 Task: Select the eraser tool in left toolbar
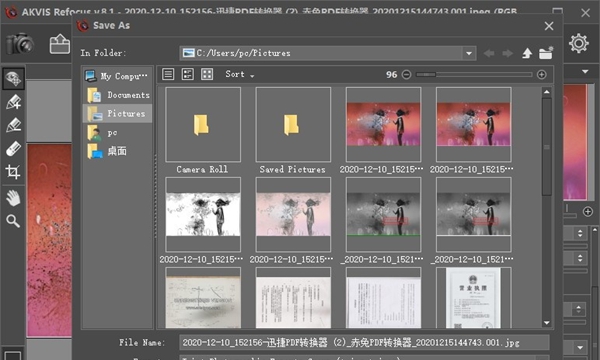[x=13, y=148]
